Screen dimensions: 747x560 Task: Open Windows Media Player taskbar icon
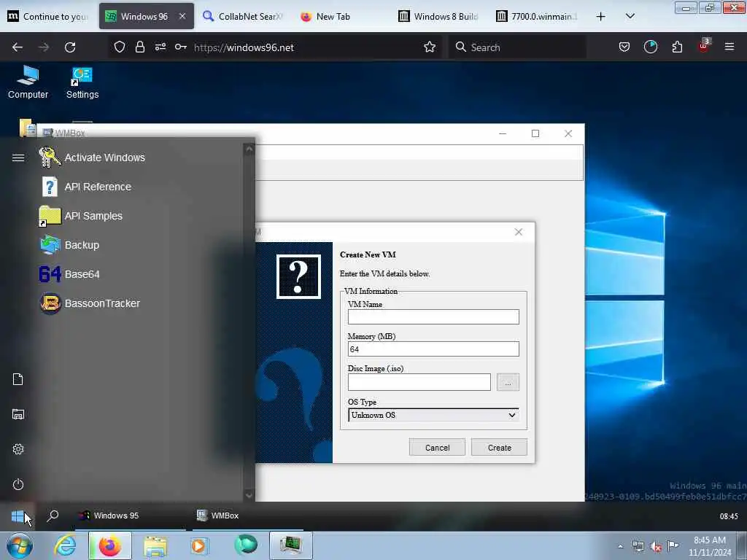tap(199, 545)
